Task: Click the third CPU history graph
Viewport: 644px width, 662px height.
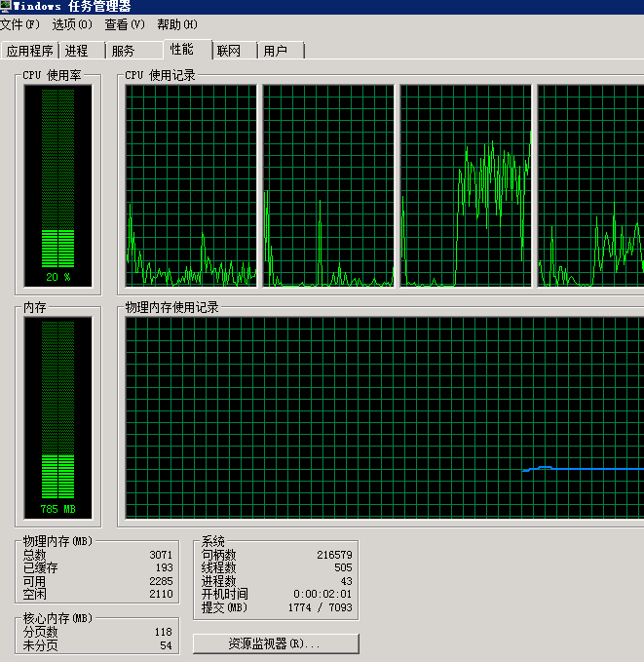Action: click(x=466, y=186)
